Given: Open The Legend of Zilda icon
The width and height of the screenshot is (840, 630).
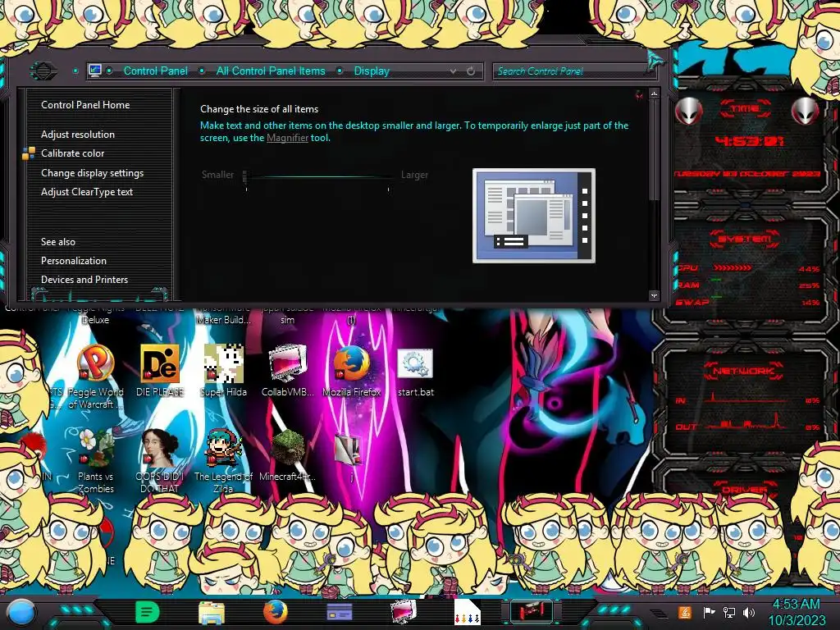Looking at the screenshot, I should click(223, 448).
